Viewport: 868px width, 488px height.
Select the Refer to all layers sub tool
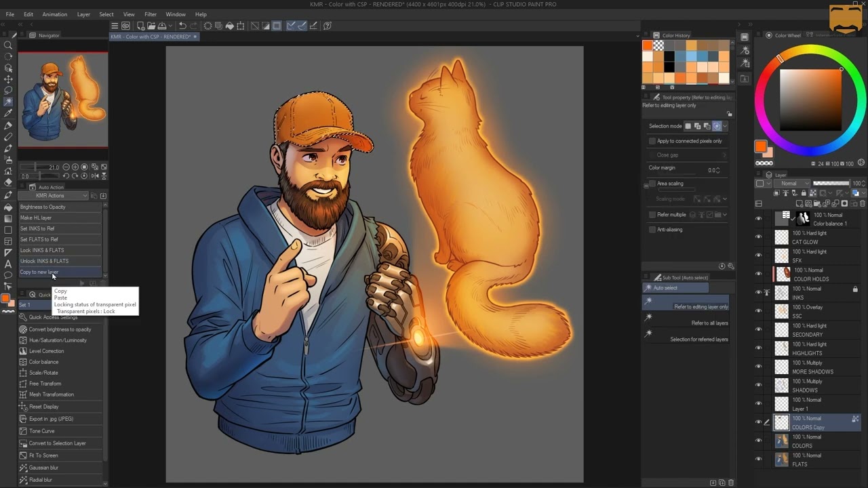(x=686, y=319)
